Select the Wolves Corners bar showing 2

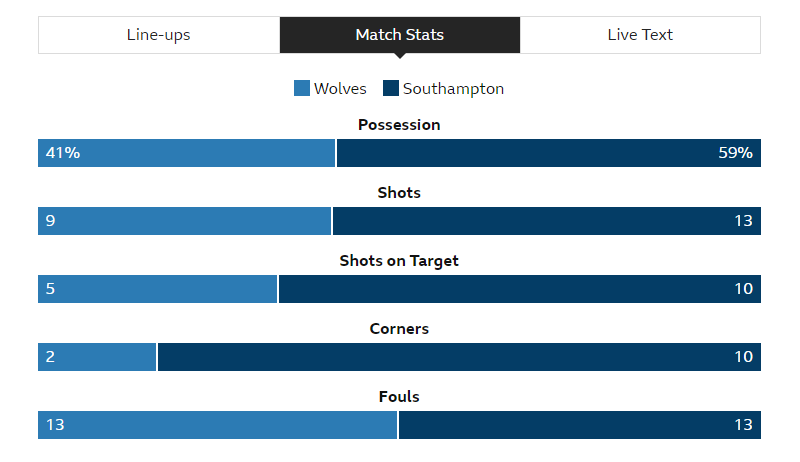[x=97, y=357]
